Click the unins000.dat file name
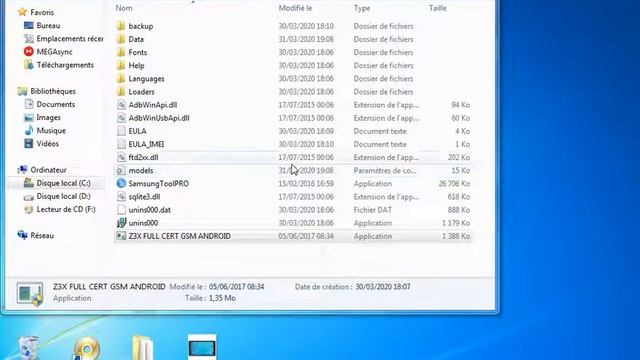This screenshot has width=640, height=360. [x=149, y=210]
